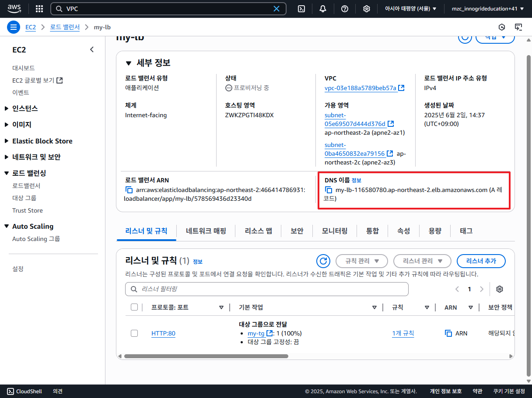
Task: Click the listener table horizontal scrollbar
Action: tap(206, 356)
